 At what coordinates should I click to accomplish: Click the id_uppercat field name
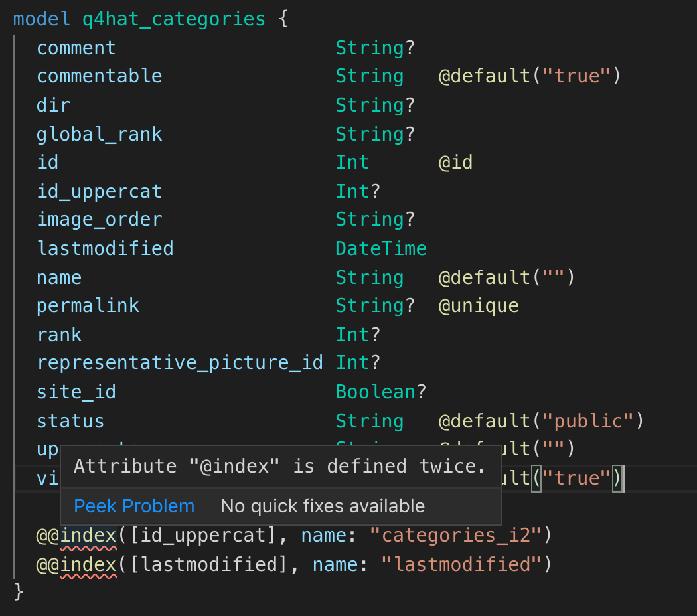(99, 191)
